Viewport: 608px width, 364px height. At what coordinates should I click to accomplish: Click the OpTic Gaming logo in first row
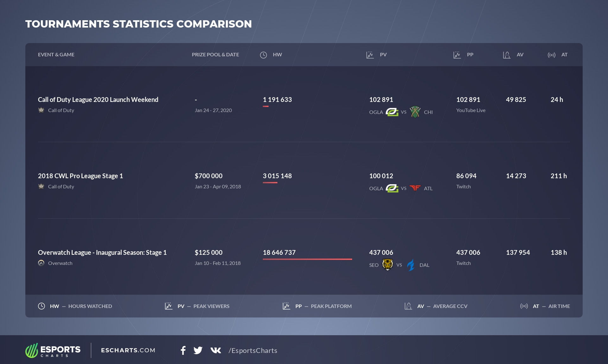click(392, 112)
